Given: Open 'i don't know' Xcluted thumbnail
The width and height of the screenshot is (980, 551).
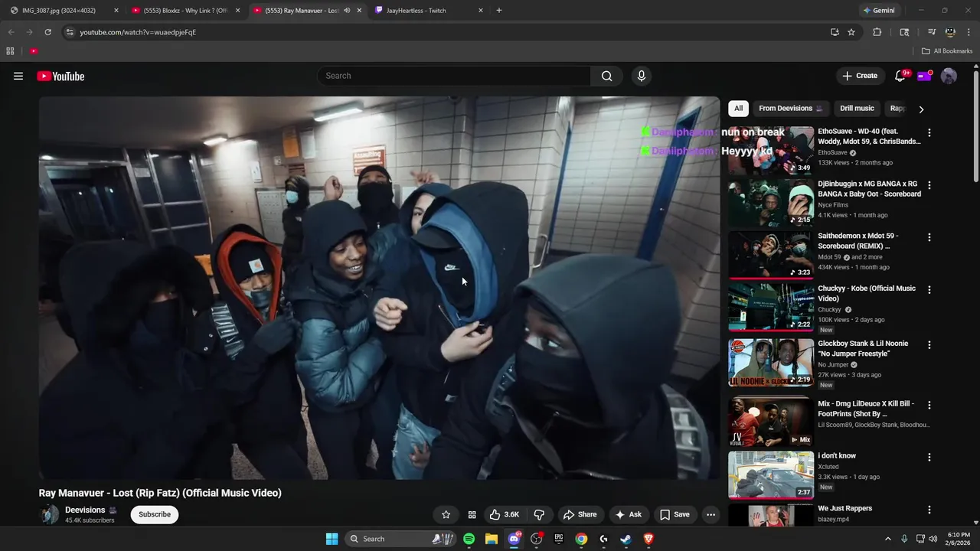Looking at the screenshot, I should coord(771,474).
